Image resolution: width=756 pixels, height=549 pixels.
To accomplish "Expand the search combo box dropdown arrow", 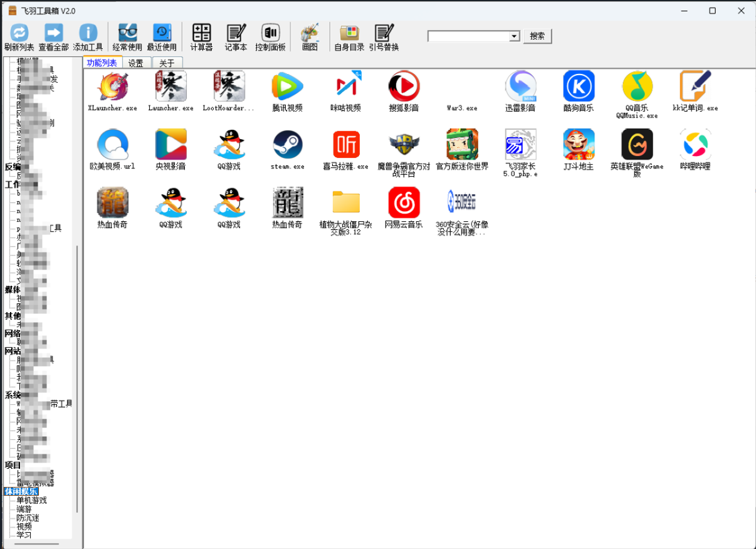I will tap(515, 36).
